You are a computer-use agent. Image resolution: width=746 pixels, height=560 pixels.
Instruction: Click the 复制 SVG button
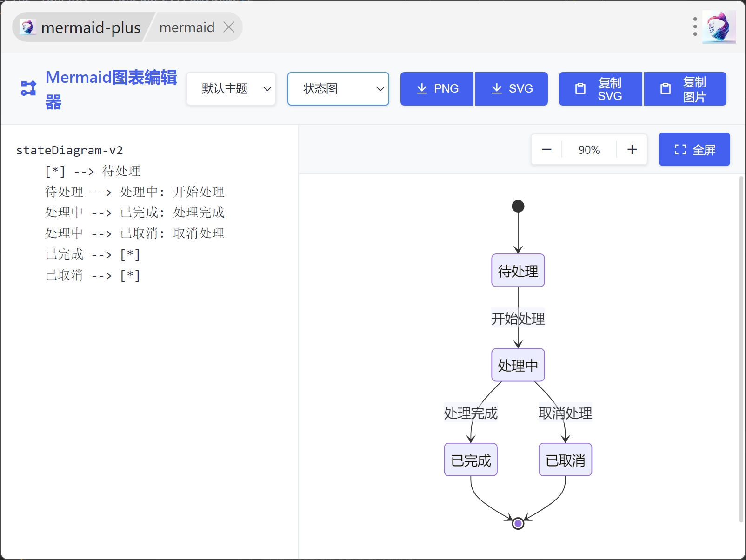[600, 89]
